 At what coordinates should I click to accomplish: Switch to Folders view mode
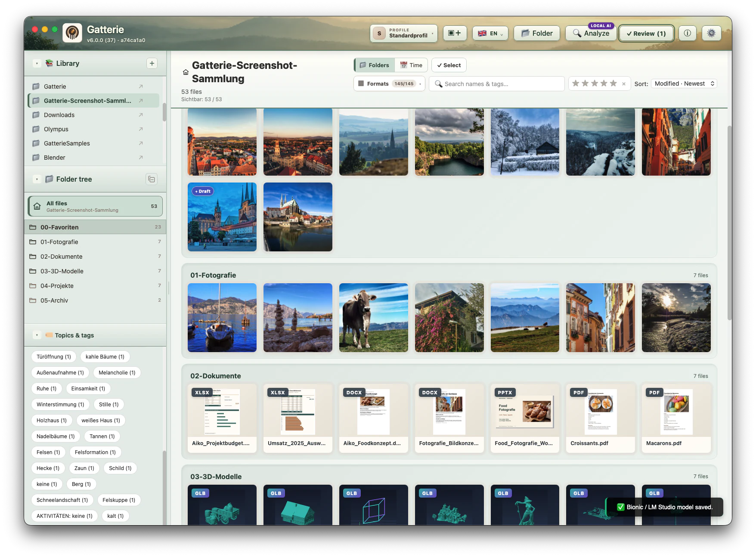pyautogui.click(x=375, y=65)
